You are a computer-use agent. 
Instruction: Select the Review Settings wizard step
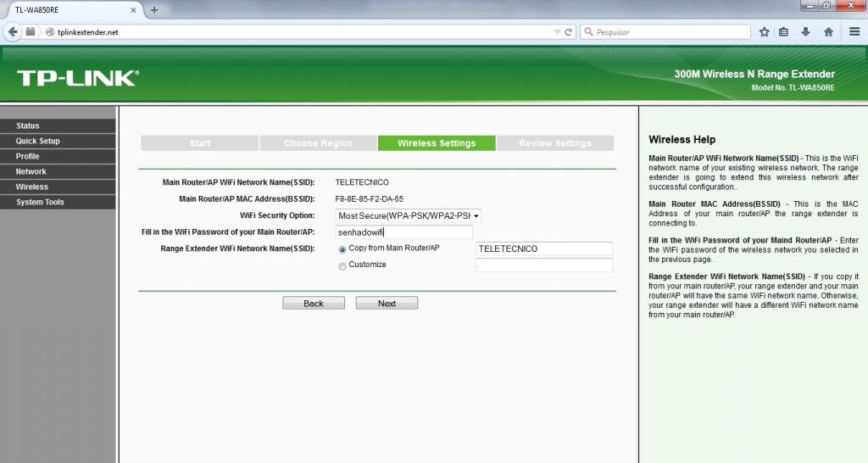pos(555,143)
